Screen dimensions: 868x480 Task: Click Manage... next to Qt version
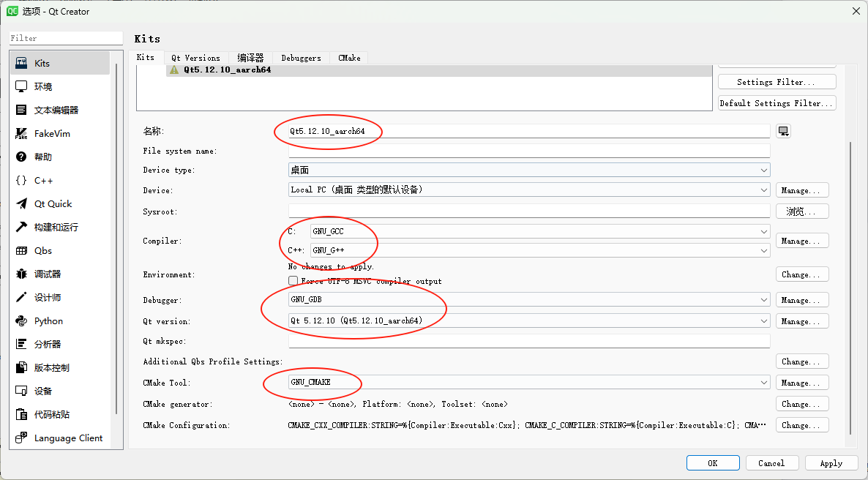pyautogui.click(x=802, y=321)
